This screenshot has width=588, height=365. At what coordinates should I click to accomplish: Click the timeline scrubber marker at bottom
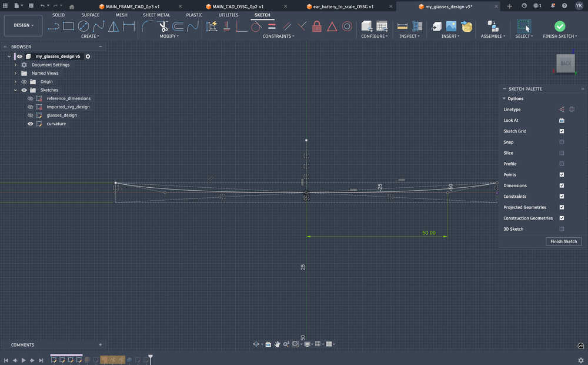pos(150,358)
